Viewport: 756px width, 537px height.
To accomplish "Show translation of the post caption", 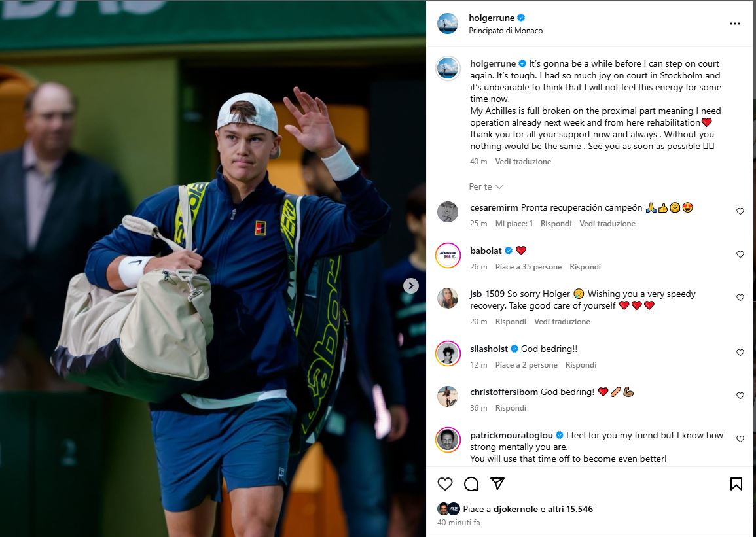I will 522,162.
